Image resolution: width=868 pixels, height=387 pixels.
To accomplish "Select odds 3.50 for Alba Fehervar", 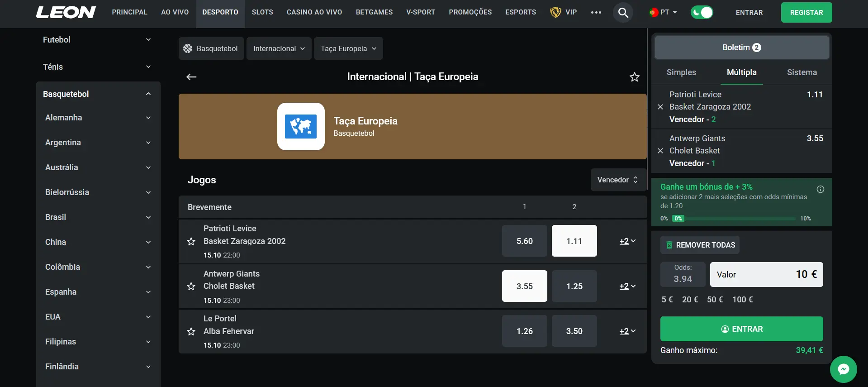I will point(574,331).
